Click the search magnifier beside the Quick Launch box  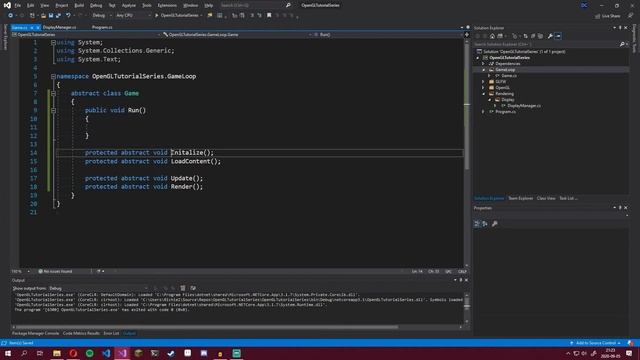[288, 5]
